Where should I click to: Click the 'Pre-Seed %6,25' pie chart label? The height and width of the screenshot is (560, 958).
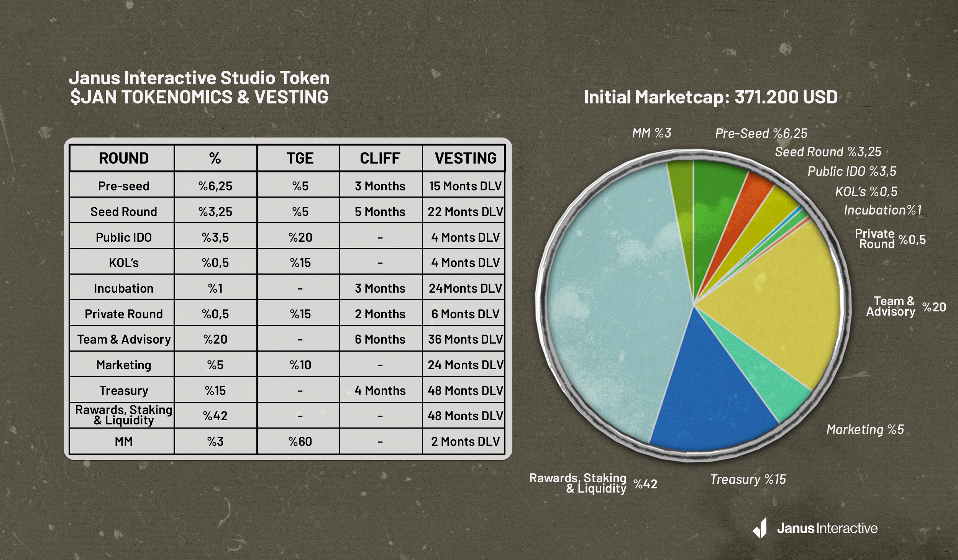(761, 133)
